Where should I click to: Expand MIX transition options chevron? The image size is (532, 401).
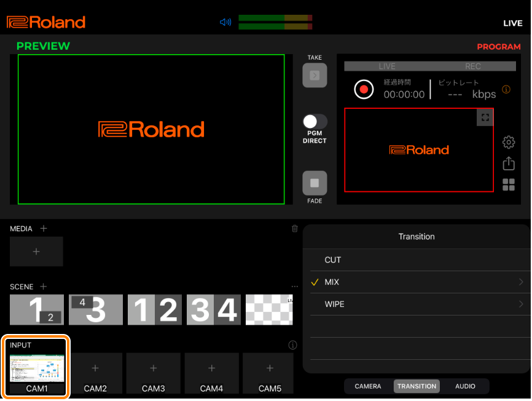point(521,282)
